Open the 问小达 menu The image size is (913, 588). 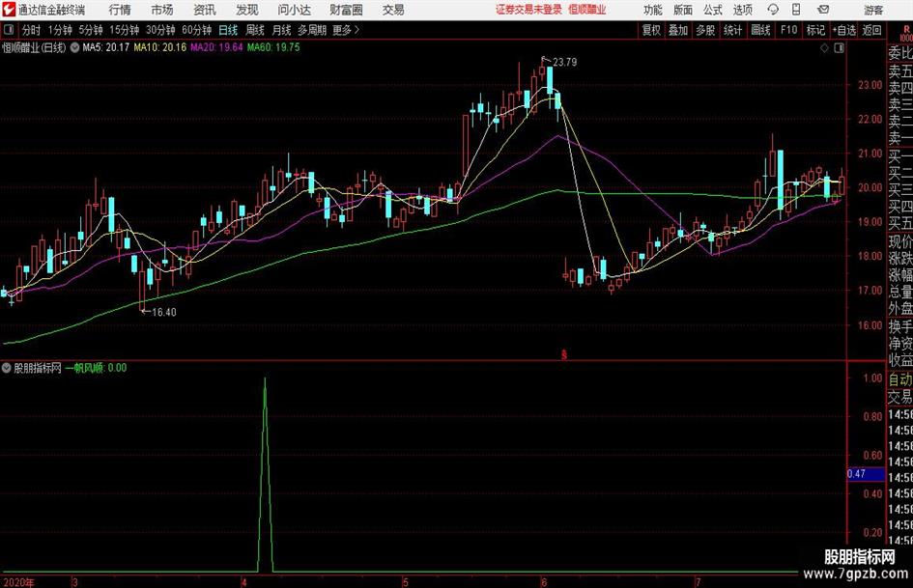pyautogui.click(x=295, y=10)
